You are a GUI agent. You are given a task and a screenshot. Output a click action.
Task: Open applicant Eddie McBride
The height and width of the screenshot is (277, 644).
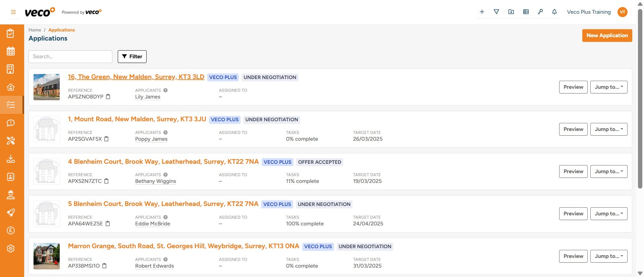(x=153, y=224)
